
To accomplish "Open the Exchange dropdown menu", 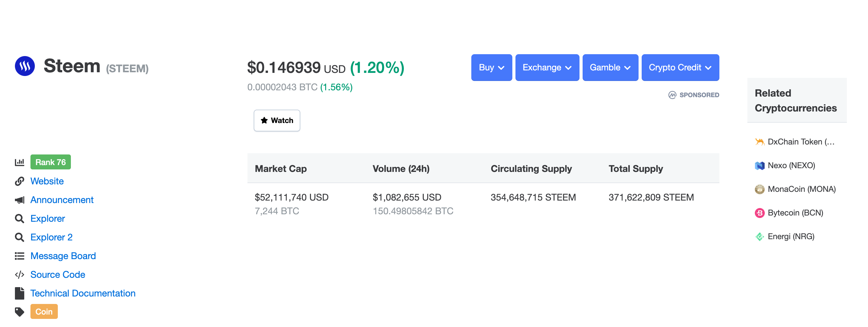I will [547, 68].
